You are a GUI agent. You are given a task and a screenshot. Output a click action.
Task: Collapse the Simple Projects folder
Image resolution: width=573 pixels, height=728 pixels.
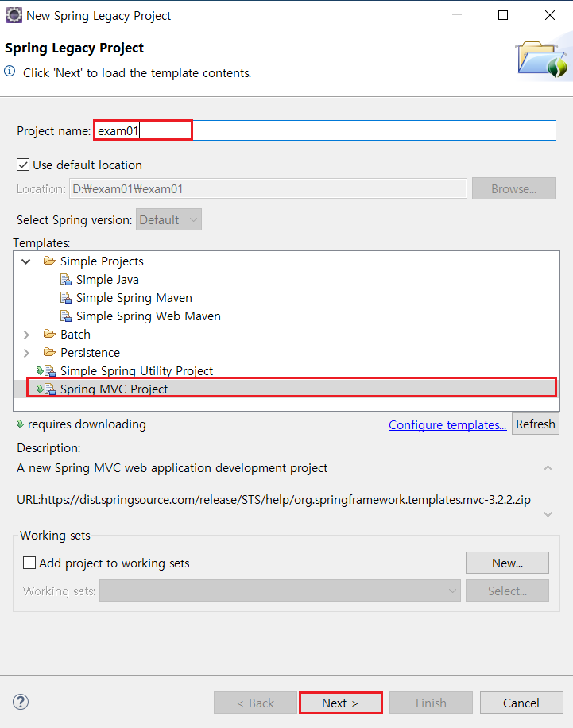(26, 261)
